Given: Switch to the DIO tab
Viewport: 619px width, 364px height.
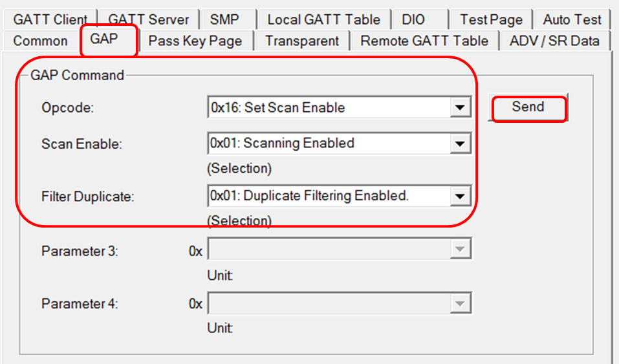Looking at the screenshot, I should tap(413, 19).
